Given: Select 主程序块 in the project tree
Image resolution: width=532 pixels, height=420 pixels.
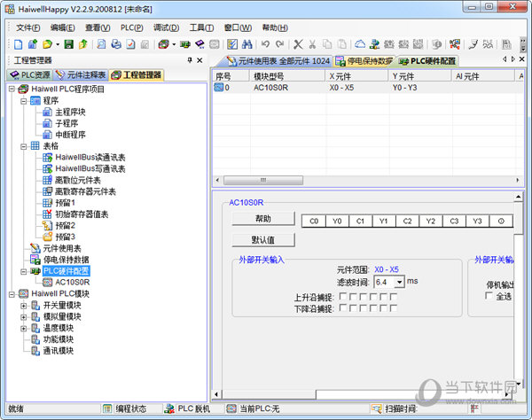Looking at the screenshot, I should [70, 112].
